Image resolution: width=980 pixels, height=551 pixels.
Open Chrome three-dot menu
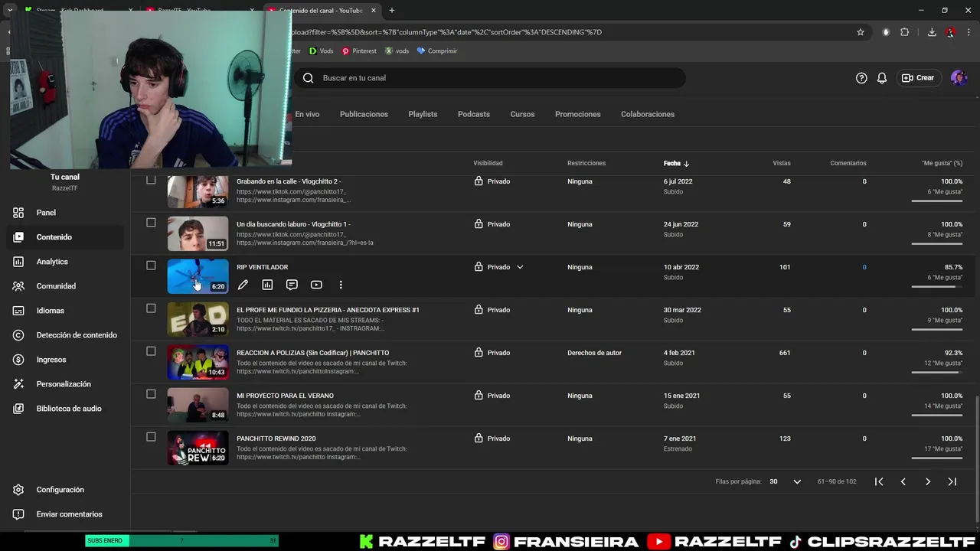point(969,32)
